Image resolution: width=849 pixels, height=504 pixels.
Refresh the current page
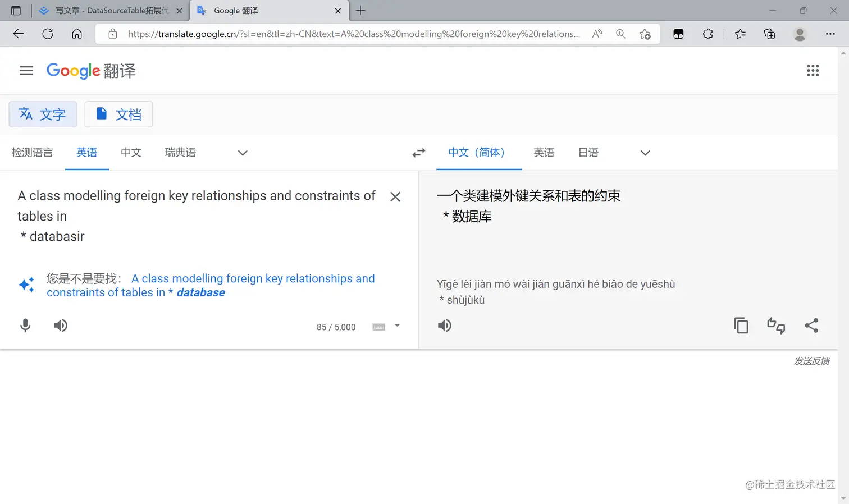[48, 34]
